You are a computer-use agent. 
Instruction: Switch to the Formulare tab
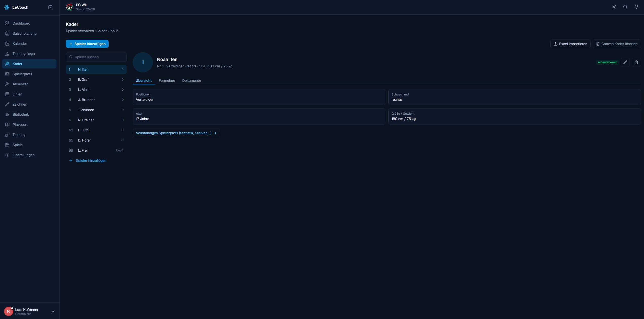tap(167, 81)
